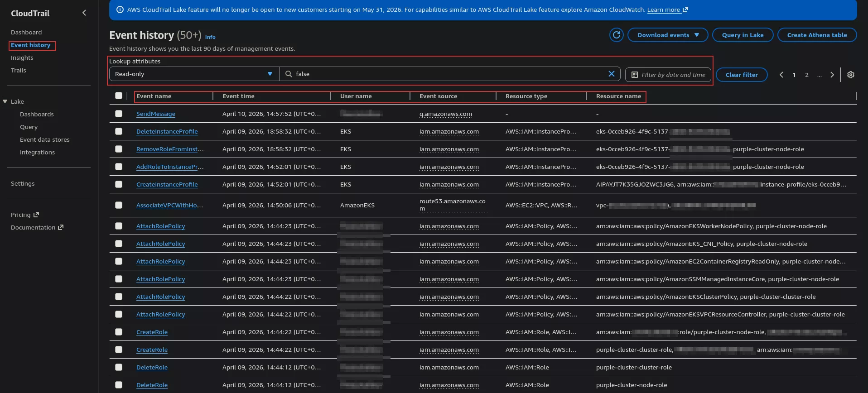The image size is (868, 393).
Task: Open Lake Dashboards in sidebar
Action: (37, 114)
